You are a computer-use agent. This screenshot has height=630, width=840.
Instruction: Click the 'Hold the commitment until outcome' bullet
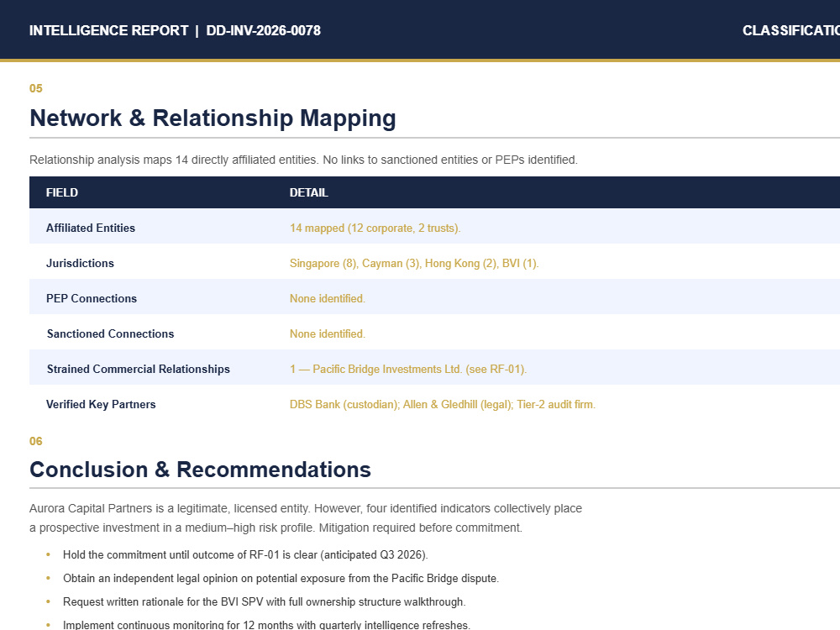245,554
